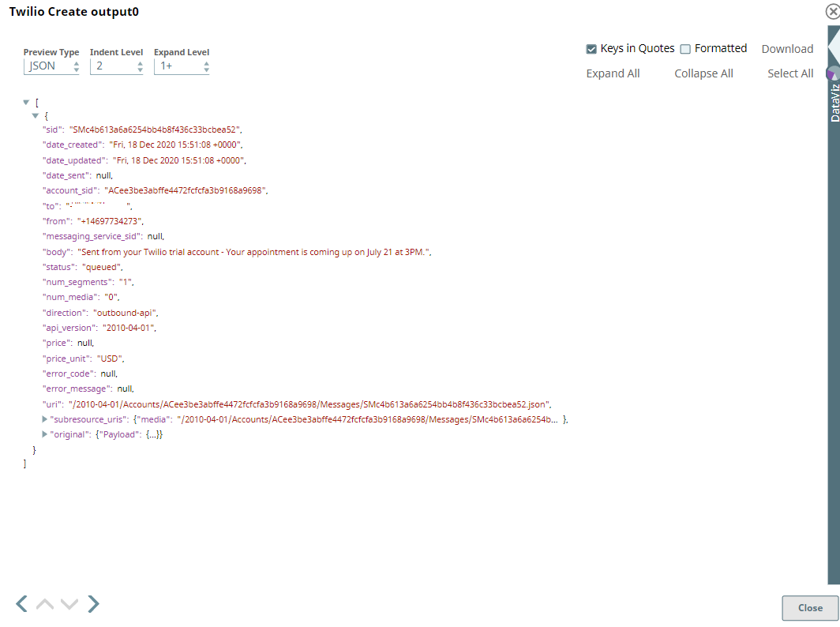Click the uri value ending in .json
This screenshot has height=627, width=840.
coord(309,404)
